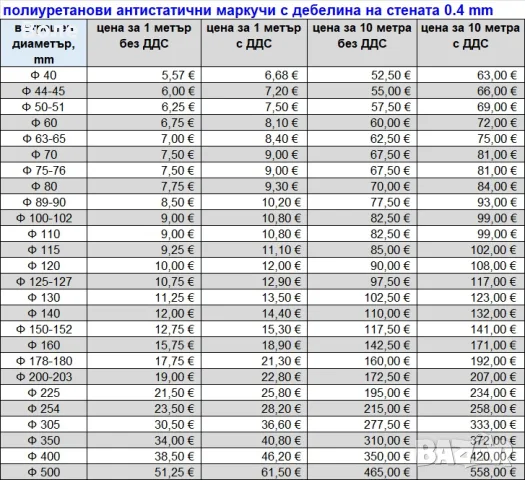Click the blue title about polyurethane antistatic hoses
The width and height of the screenshot is (525, 480).
pos(248,10)
